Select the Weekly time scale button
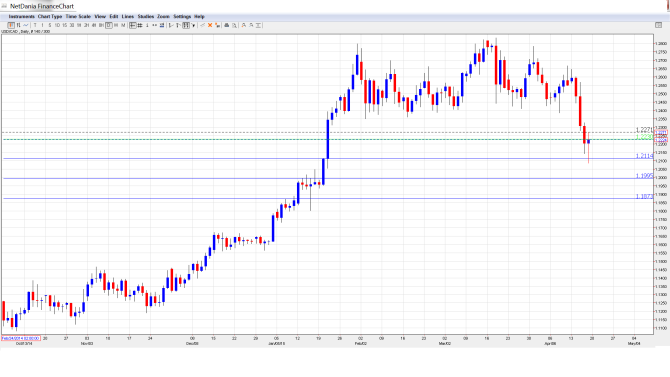 [x=116, y=25]
